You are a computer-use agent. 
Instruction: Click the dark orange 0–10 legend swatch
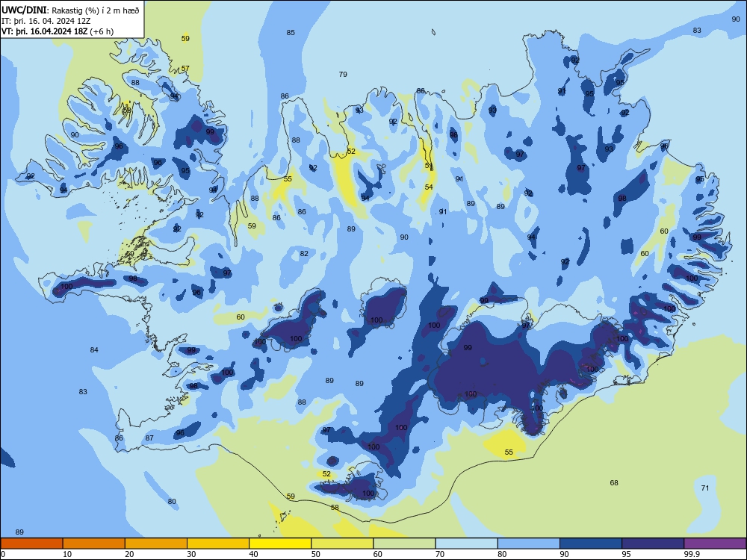coord(31,544)
